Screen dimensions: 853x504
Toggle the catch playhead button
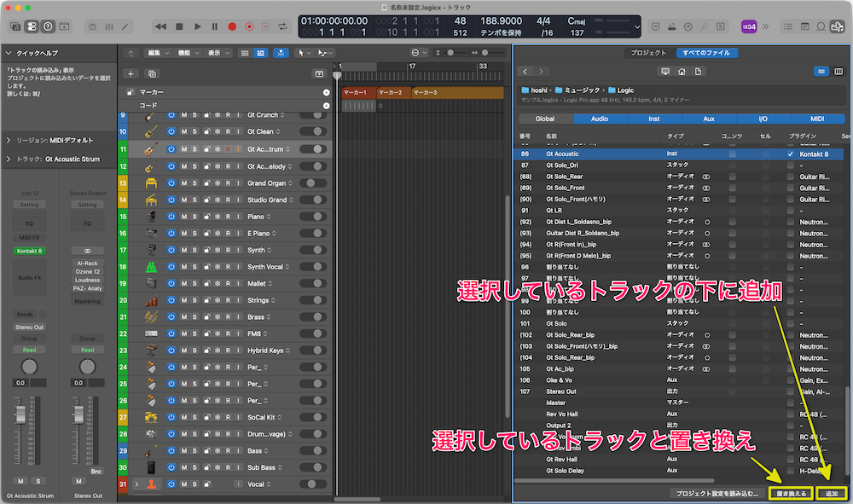pyautogui.click(x=281, y=53)
